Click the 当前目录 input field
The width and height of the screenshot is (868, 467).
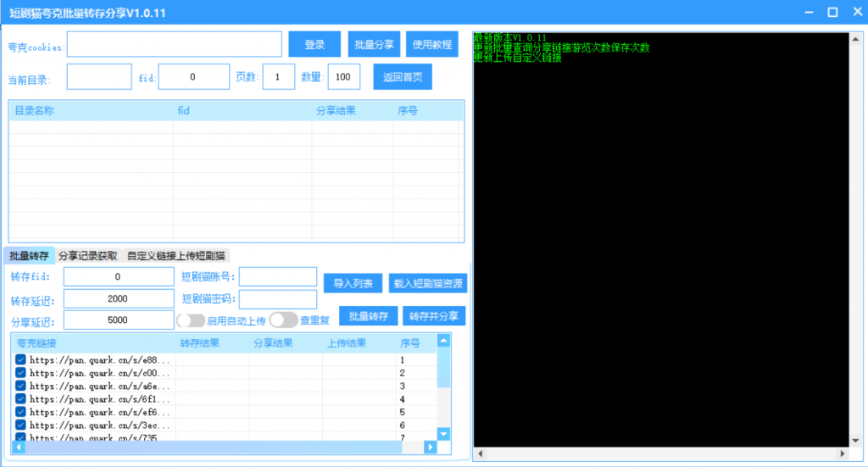click(x=99, y=77)
